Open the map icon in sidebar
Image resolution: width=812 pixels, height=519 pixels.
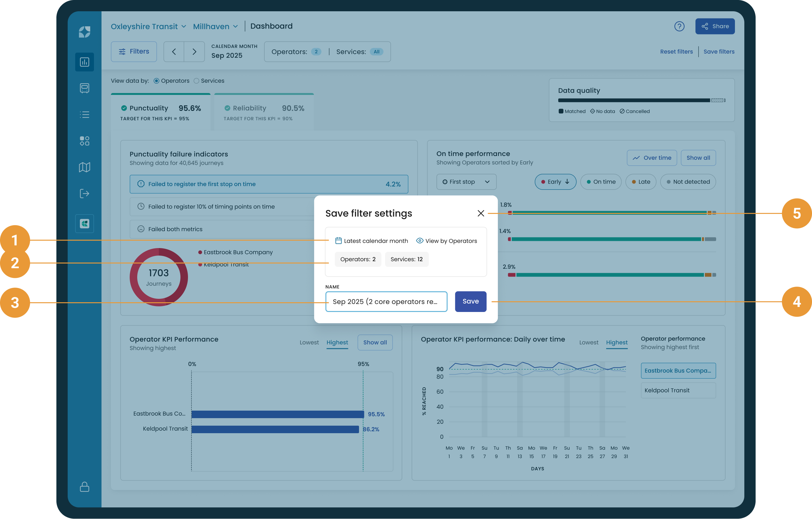click(x=84, y=167)
